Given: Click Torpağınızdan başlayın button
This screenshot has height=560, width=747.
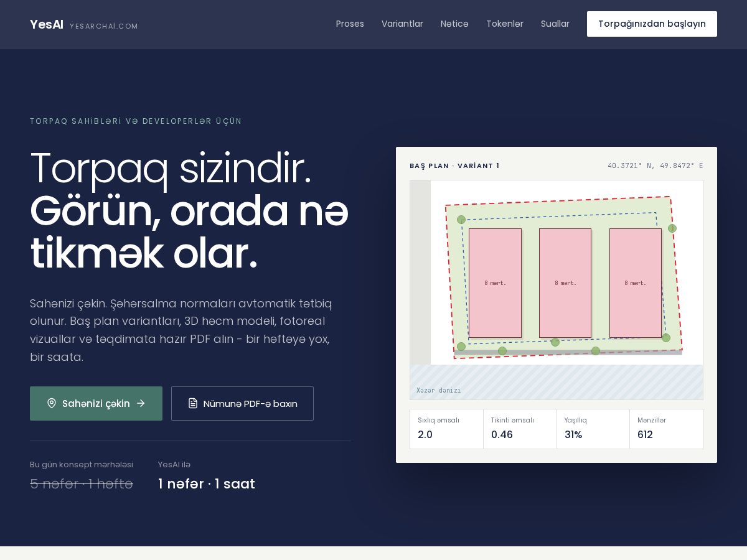Looking at the screenshot, I should [x=652, y=24].
